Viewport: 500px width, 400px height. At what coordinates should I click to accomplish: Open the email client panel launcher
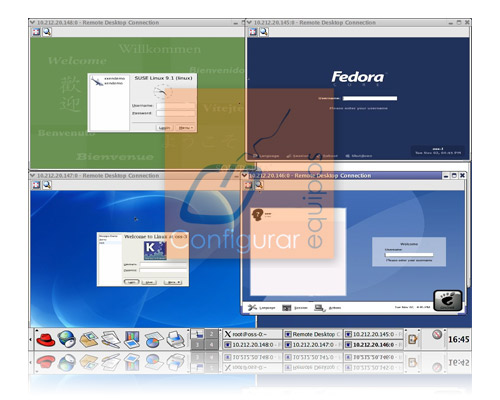pos(89,339)
